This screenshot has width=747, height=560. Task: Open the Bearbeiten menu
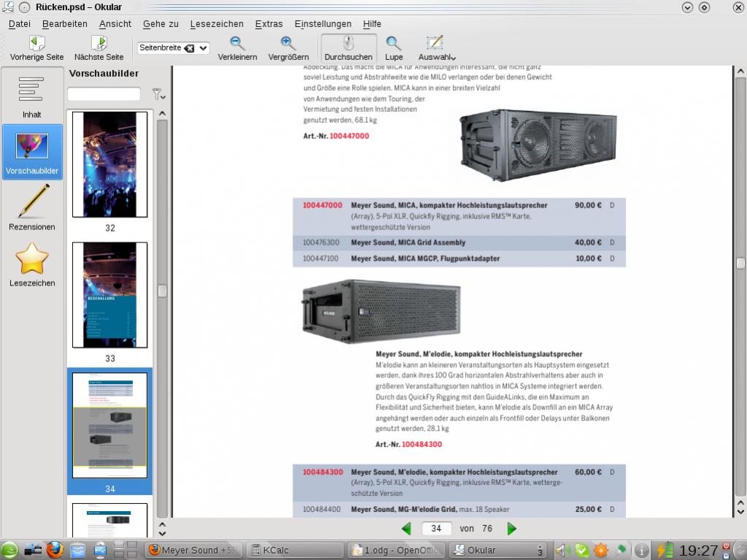coord(65,24)
